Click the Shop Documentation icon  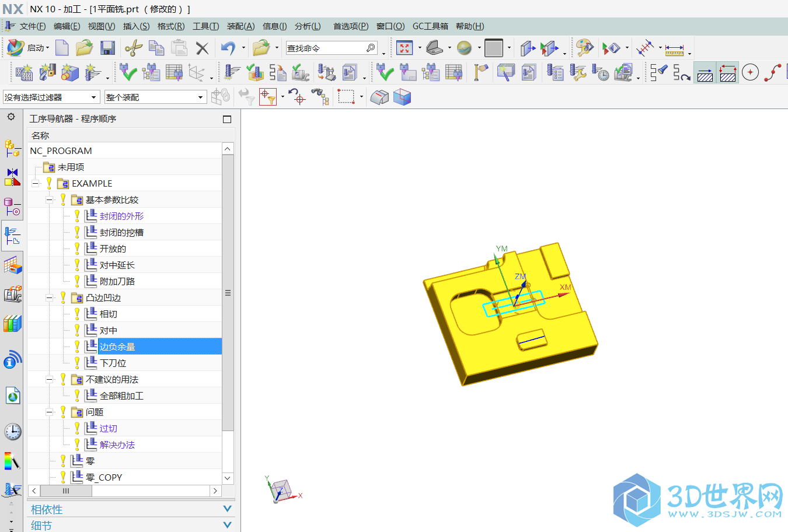click(x=350, y=72)
